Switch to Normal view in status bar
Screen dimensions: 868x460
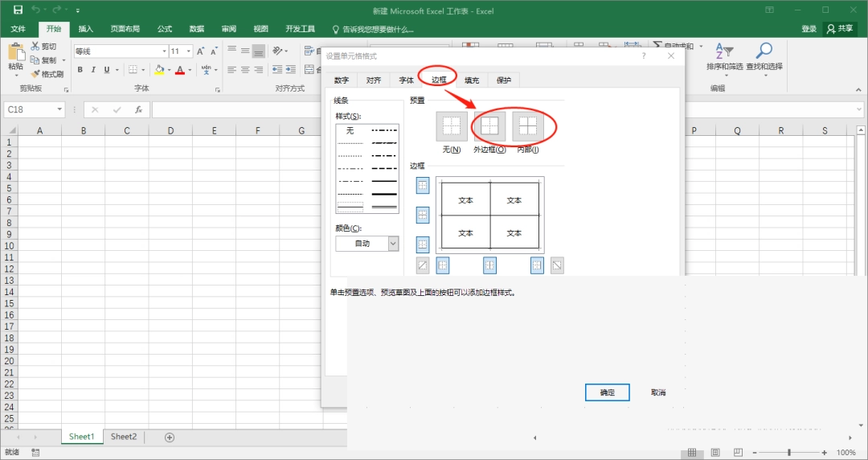[692, 452]
